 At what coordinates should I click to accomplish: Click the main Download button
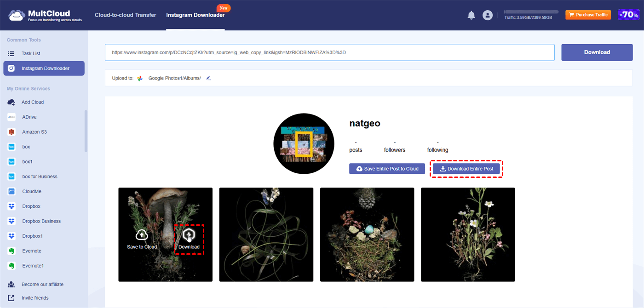click(597, 52)
